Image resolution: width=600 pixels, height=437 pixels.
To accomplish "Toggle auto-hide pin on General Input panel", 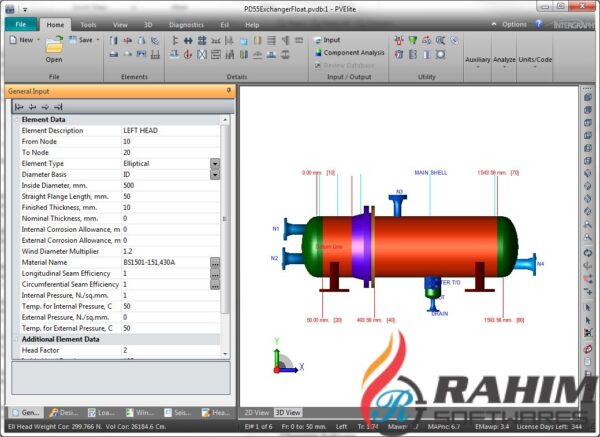I will pos(229,91).
